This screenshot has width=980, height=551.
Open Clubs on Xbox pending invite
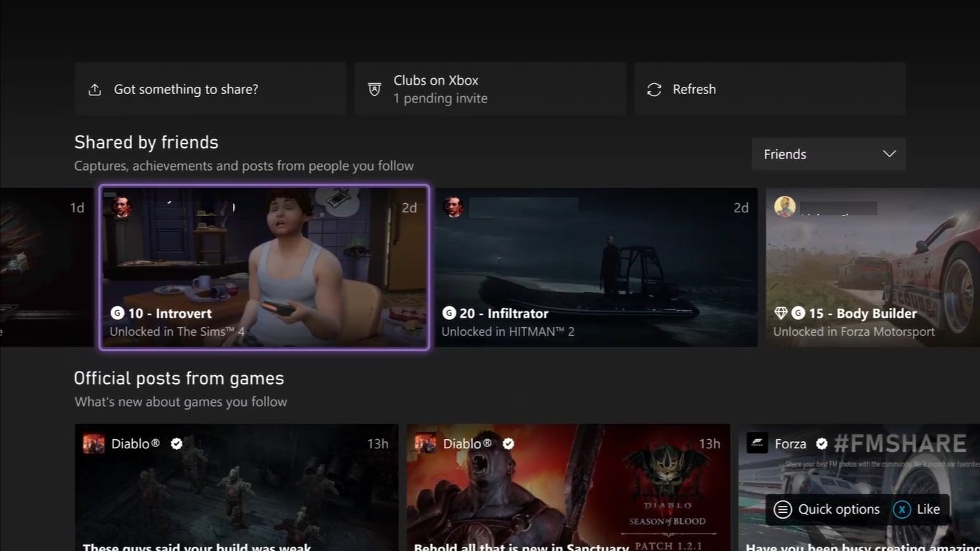[x=490, y=89]
